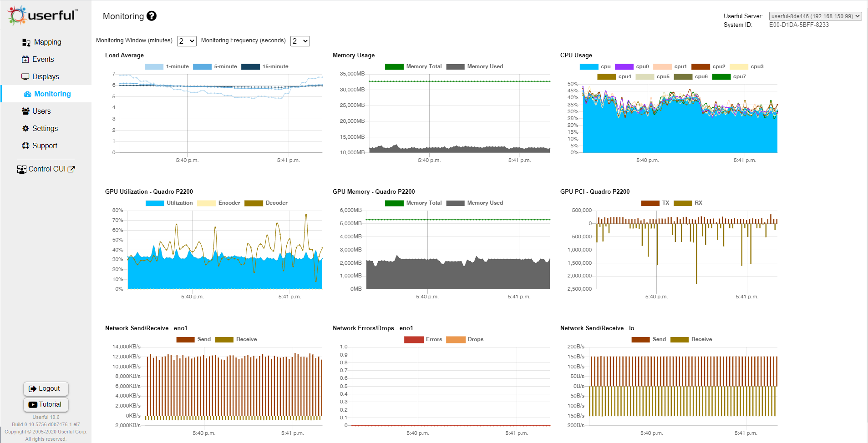Open the Userful Server selection dropdown
Screen dimensions: 868x443
[x=815, y=16]
